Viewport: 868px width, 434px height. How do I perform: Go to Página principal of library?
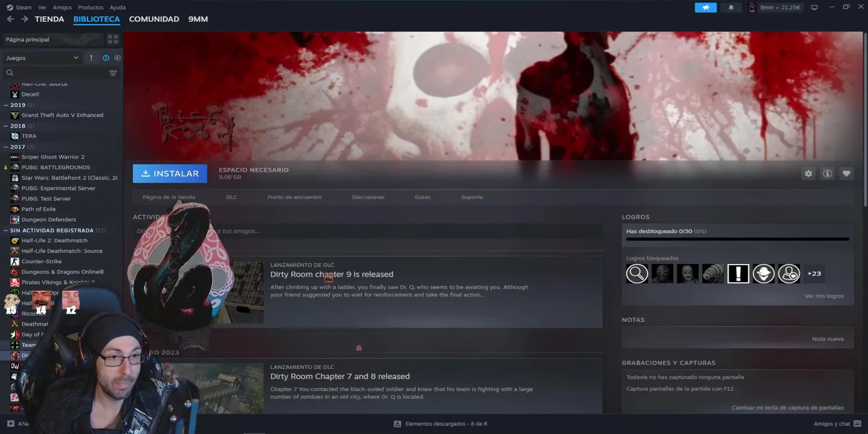tap(53, 39)
